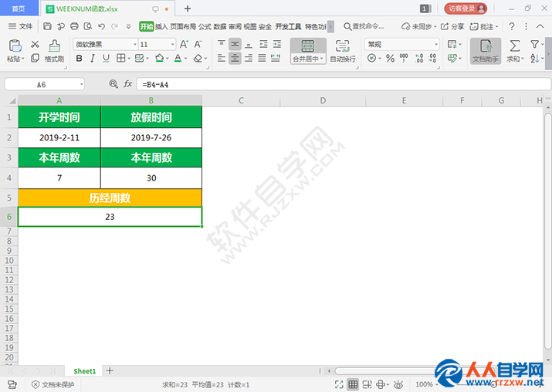Screen dimensions: 552x392
Task: Open the font size dropdown
Action: pos(172,44)
